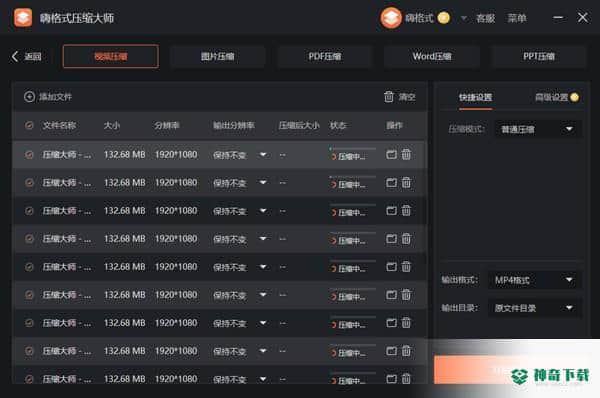
Task: Delete the seventh file row with its trash icon
Action: pos(406,323)
